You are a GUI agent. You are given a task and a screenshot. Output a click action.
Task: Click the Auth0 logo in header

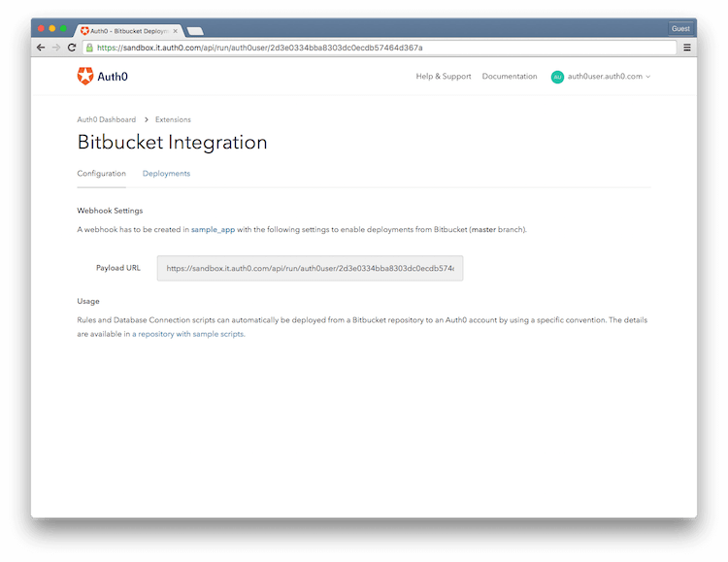(x=103, y=76)
